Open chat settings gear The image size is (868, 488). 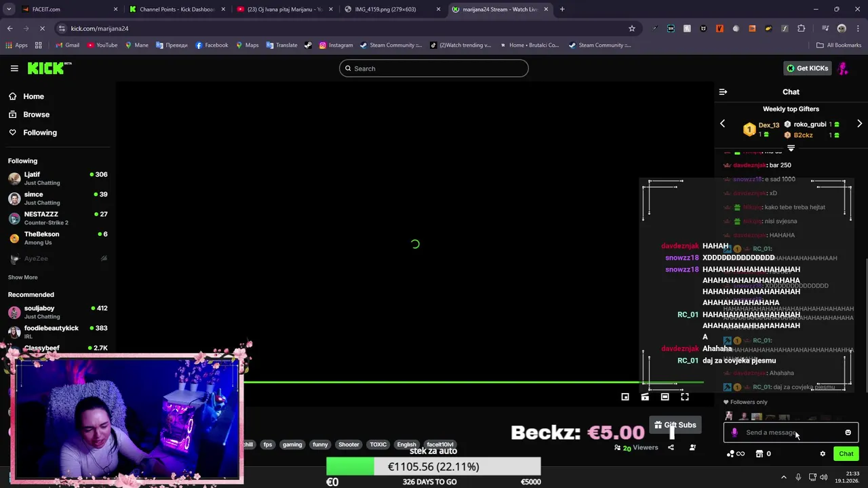tap(823, 453)
